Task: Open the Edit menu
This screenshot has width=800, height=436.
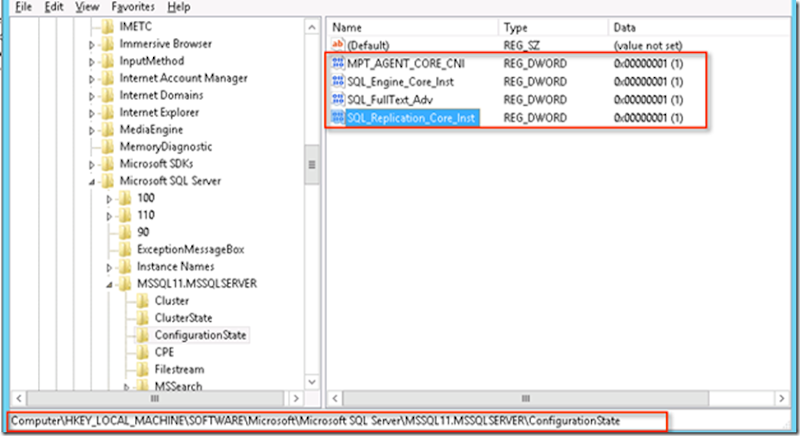Action: [54, 7]
